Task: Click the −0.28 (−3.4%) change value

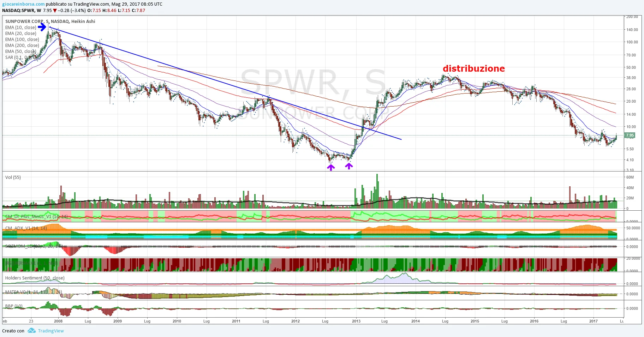Action: click(x=72, y=11)
